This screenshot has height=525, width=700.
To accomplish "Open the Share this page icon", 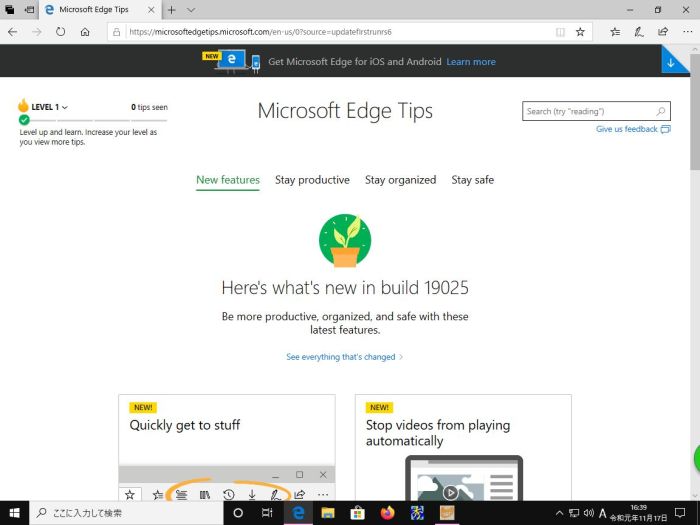I will pyautogui.click(x=662, y=32).
